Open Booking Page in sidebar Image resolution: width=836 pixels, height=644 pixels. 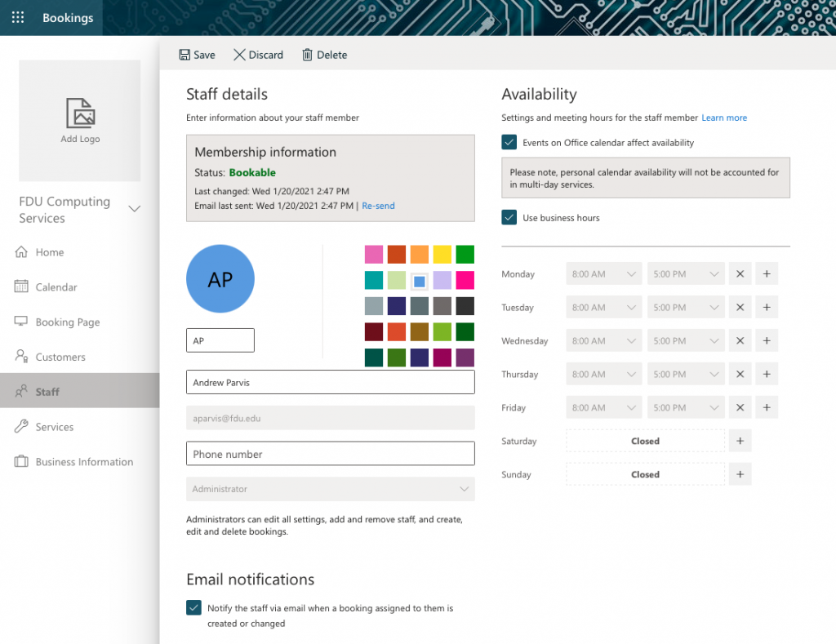80,322
